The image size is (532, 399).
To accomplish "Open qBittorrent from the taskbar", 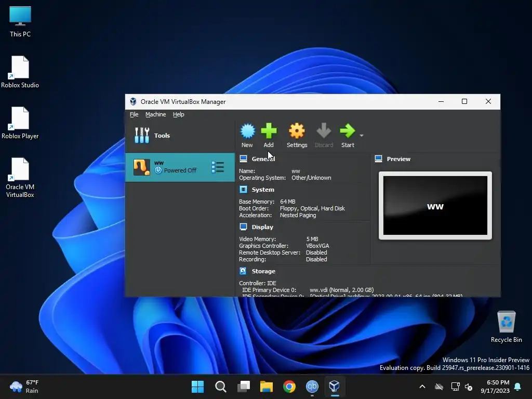I will pos(312,387).
